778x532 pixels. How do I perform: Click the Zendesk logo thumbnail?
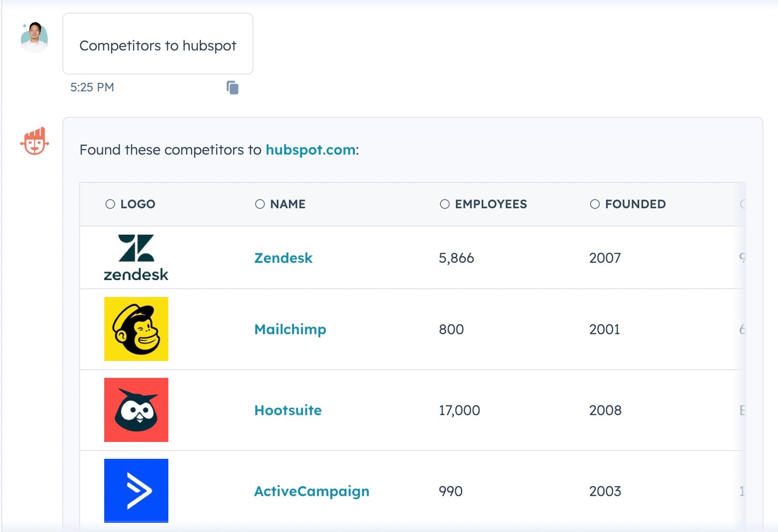(x=136, y=257)
